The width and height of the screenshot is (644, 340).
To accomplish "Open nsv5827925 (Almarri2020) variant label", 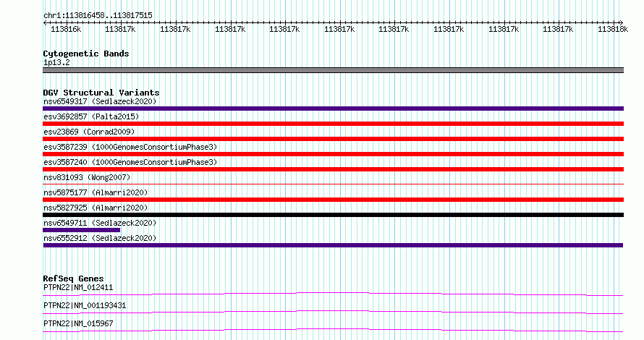I will (96, 208).
